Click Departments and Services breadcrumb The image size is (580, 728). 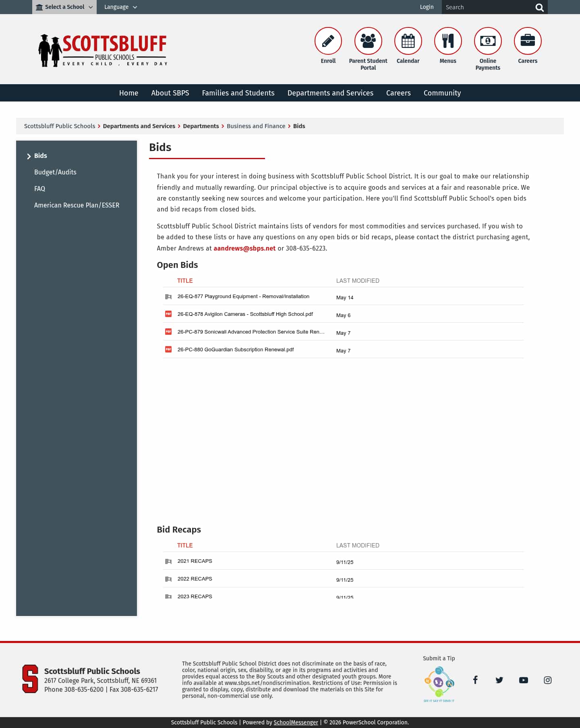139,126
